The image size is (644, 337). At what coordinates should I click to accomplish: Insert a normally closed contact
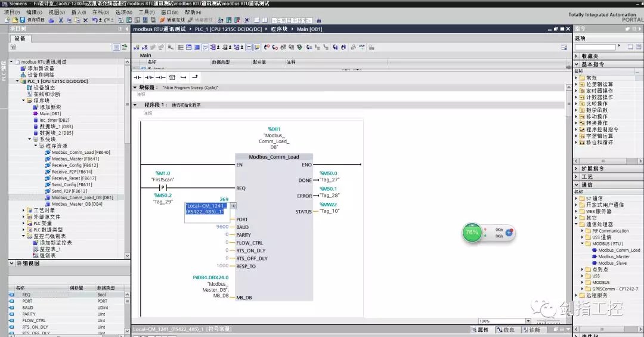click(x=149, y=77)
